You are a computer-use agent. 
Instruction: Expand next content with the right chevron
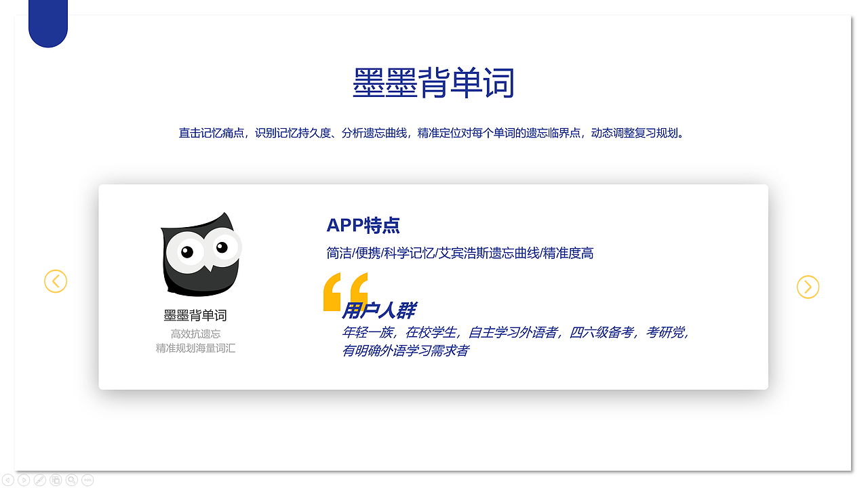807,287
